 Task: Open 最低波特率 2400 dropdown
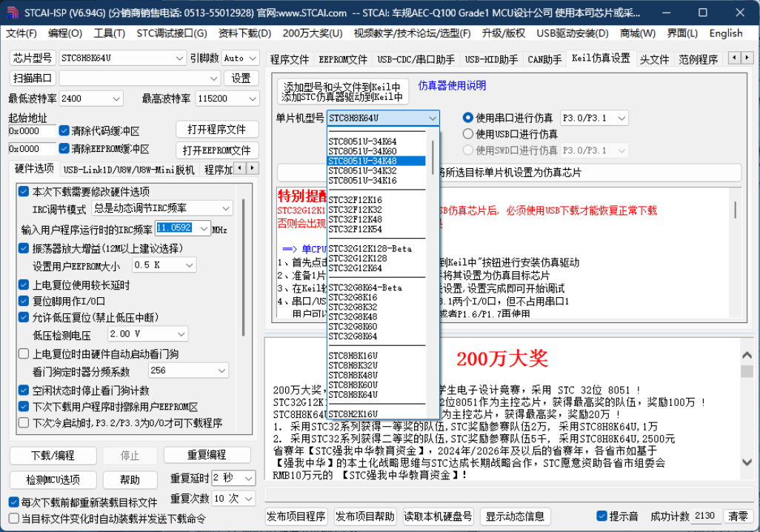[91, 99]
